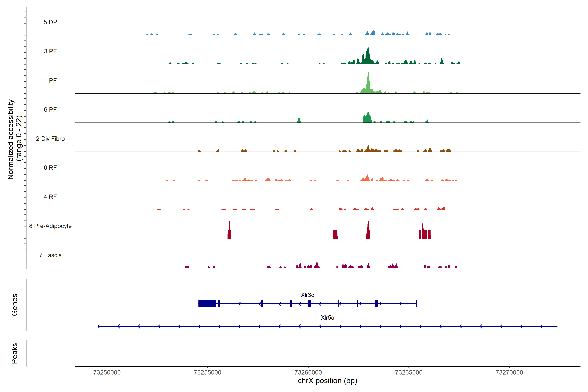
Task: Select the 8 Pre-Adipocyte label
Action: (50, 226)
